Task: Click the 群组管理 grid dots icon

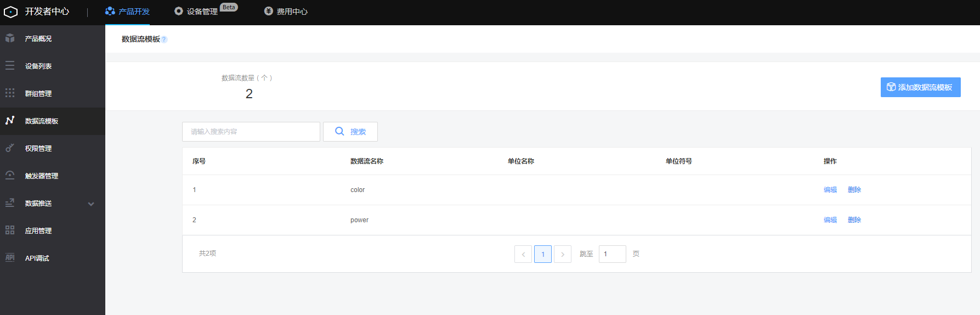Action: coord(10,93)
